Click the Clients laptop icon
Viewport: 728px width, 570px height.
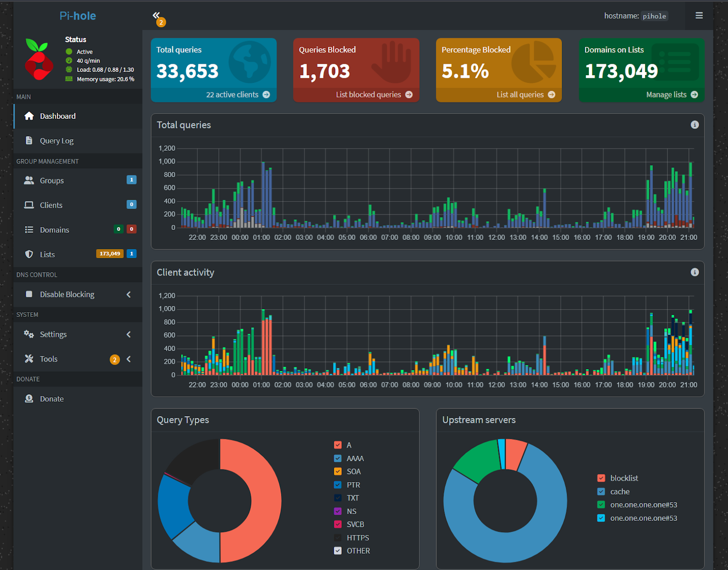29,205
